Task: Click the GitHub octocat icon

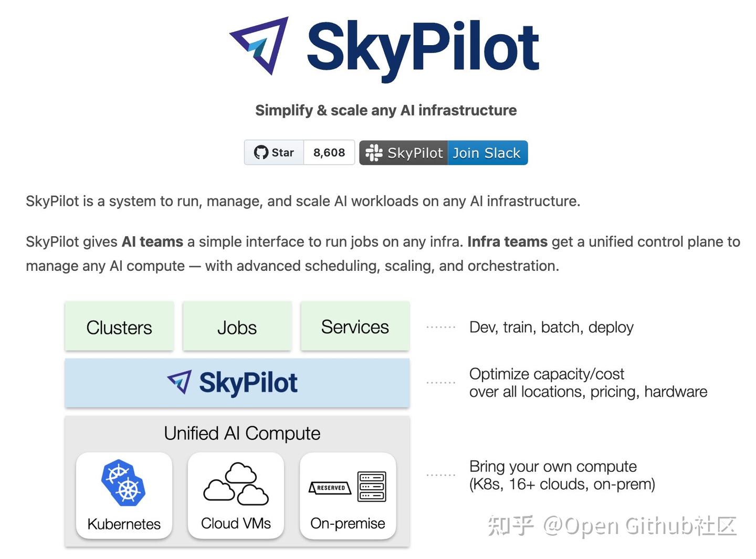Action: coord(261,153)
